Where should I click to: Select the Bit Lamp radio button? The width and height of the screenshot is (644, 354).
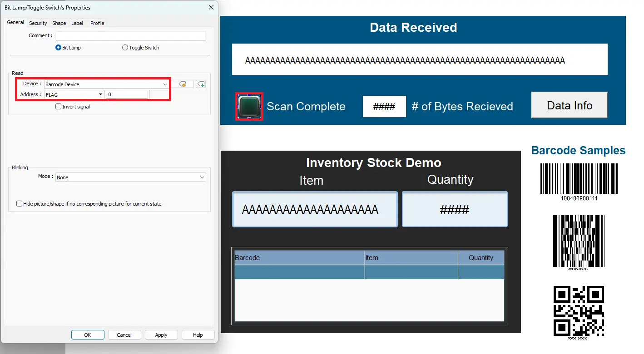59,48
